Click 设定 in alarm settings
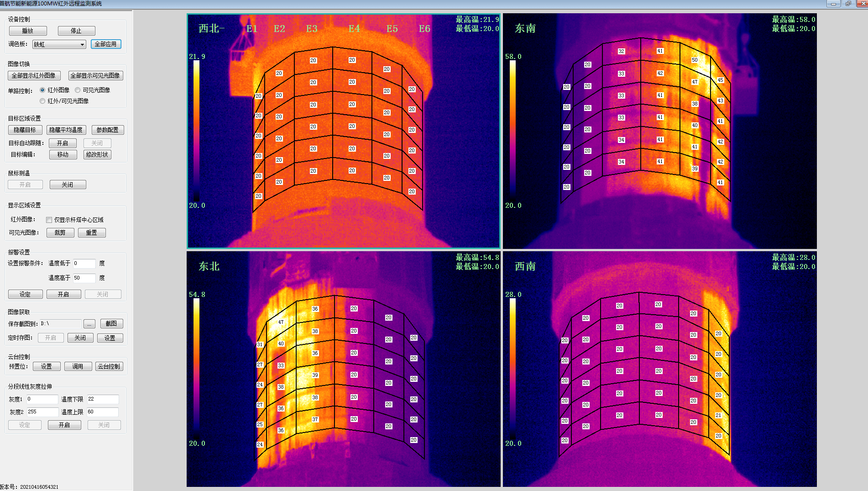Screen dimensions: 868x491 pyautogui.click(x=25, y=294)
